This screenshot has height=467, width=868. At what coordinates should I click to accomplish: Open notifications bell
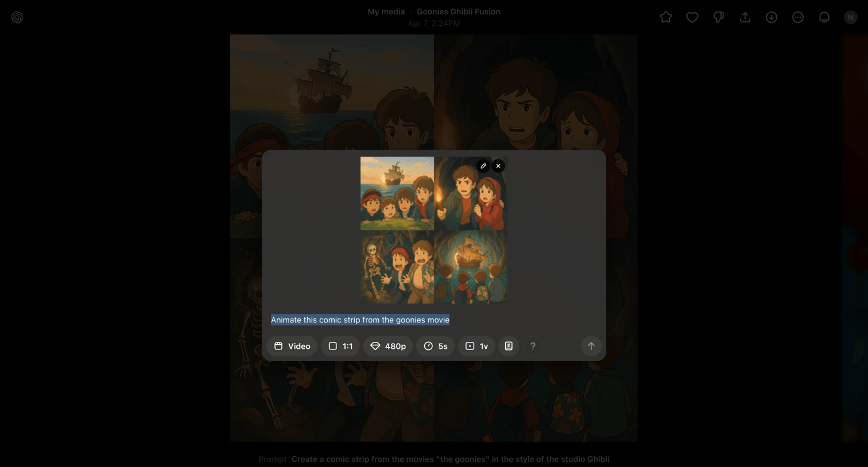(x=824, y=17)
